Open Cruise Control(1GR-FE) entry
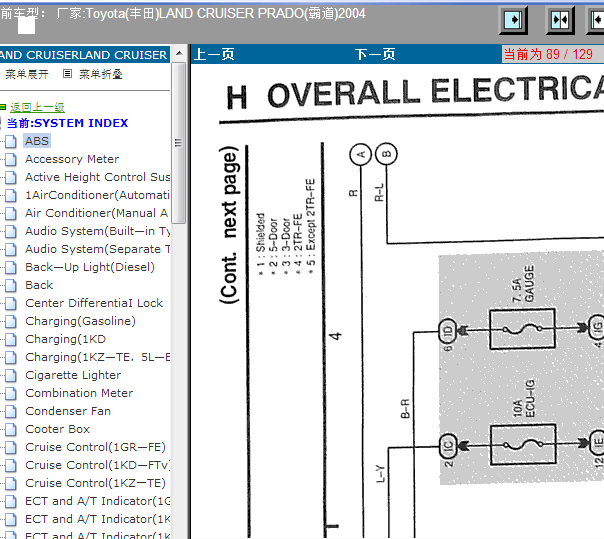 click(95, 447)
